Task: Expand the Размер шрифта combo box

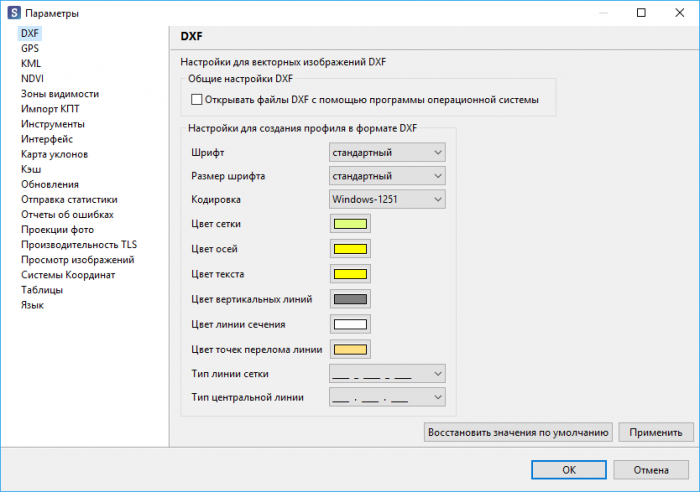Action: (x=387, y=176)
